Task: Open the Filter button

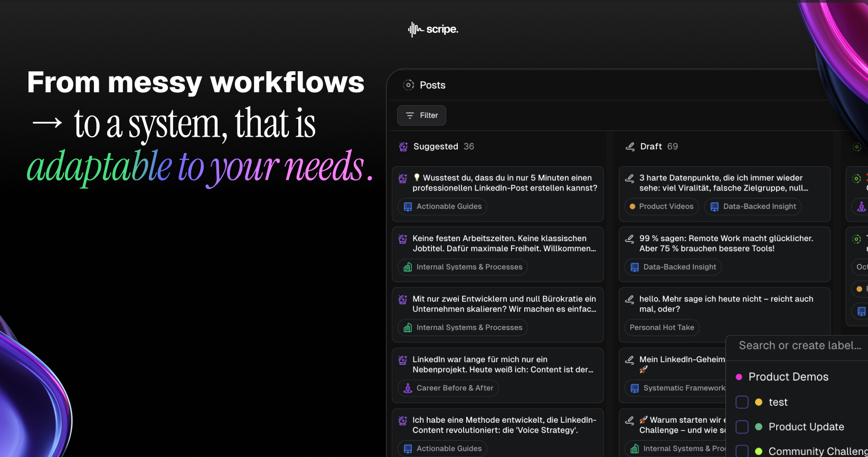Action: pyautogui.click(x=421, y=115)
